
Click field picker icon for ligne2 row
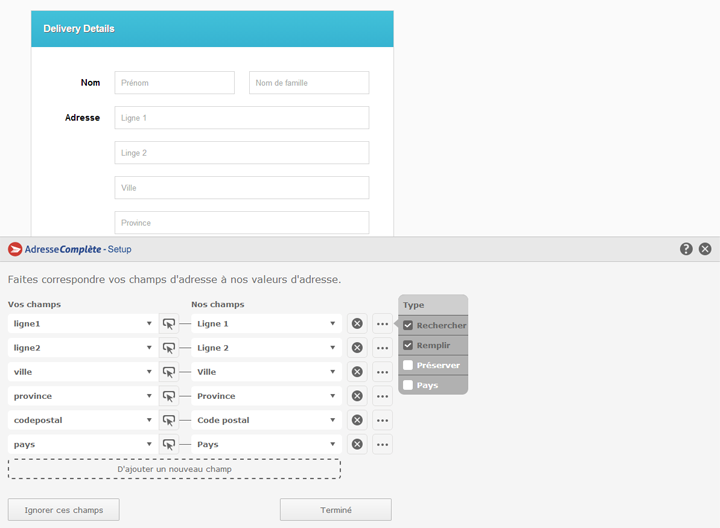tap(169, 348)
